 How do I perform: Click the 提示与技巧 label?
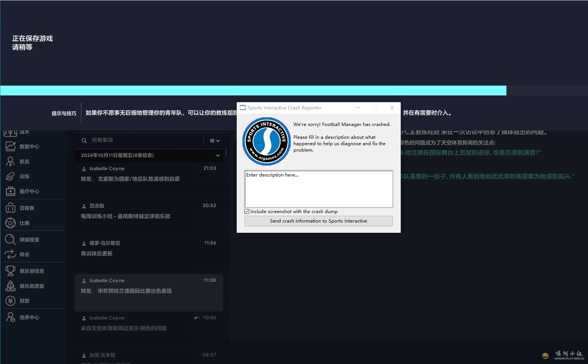64,113
